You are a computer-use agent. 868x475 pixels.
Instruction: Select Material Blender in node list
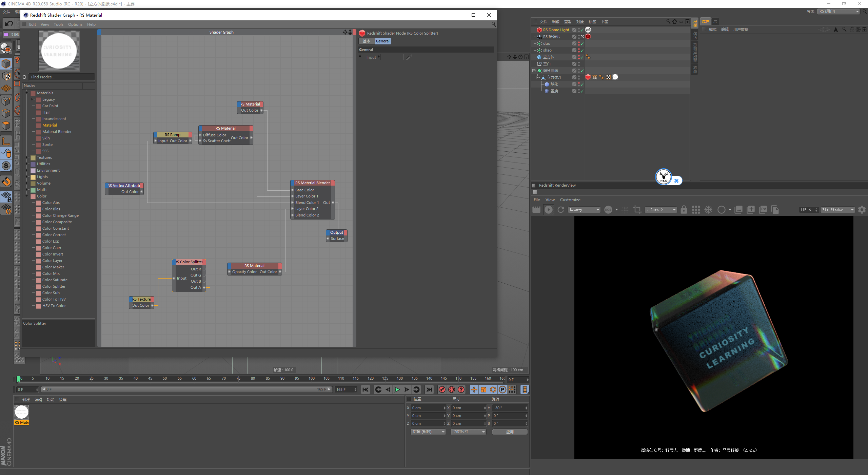click(x=57, y=132)
